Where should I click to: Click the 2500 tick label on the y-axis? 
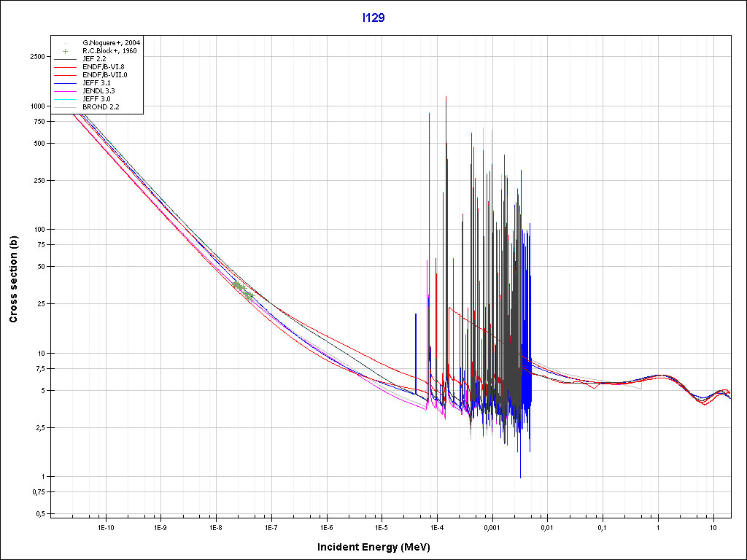point(38,56)
